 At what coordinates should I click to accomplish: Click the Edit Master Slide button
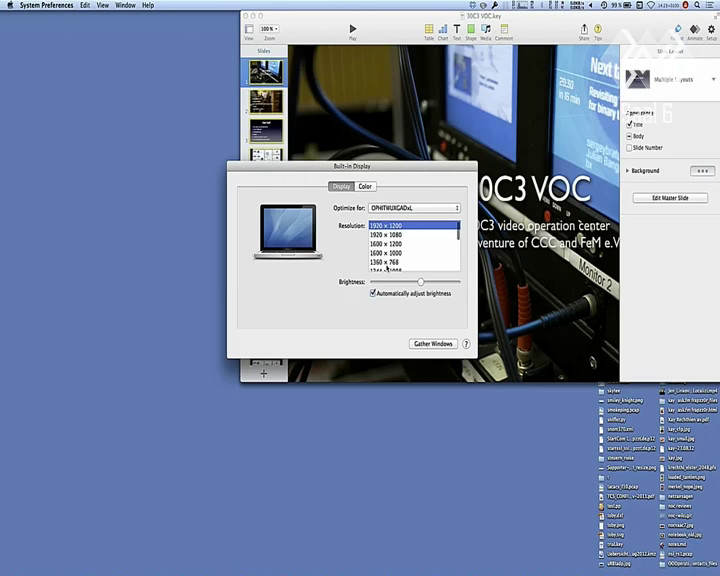tap(670, 198)
